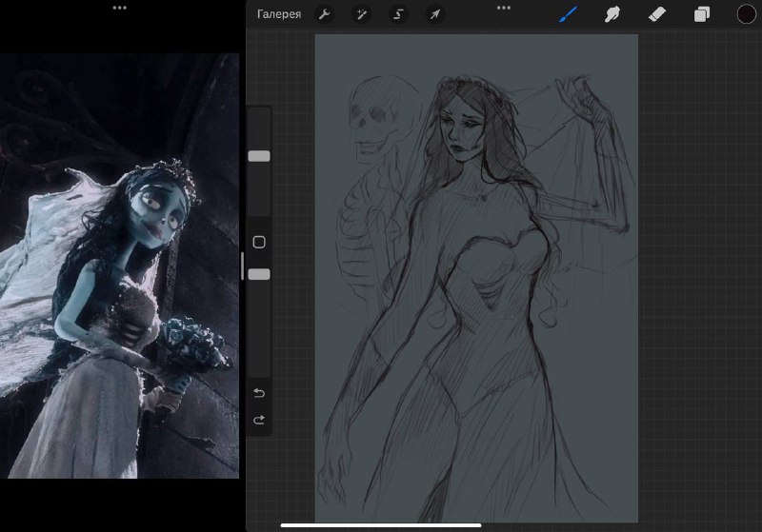This screenshot has width=762, height=532.
Task: Tap the Redo arrow in sidebar
Action: pyautogui.click(x=259, y=420)
